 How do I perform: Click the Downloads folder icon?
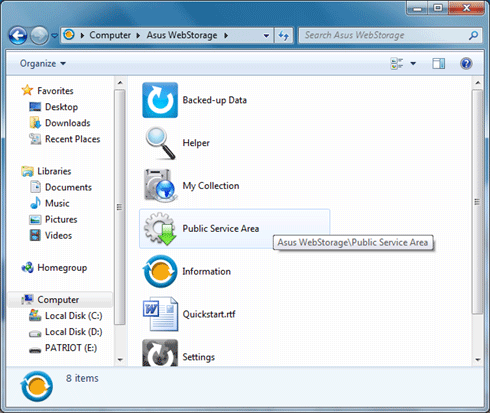[35, 123]
